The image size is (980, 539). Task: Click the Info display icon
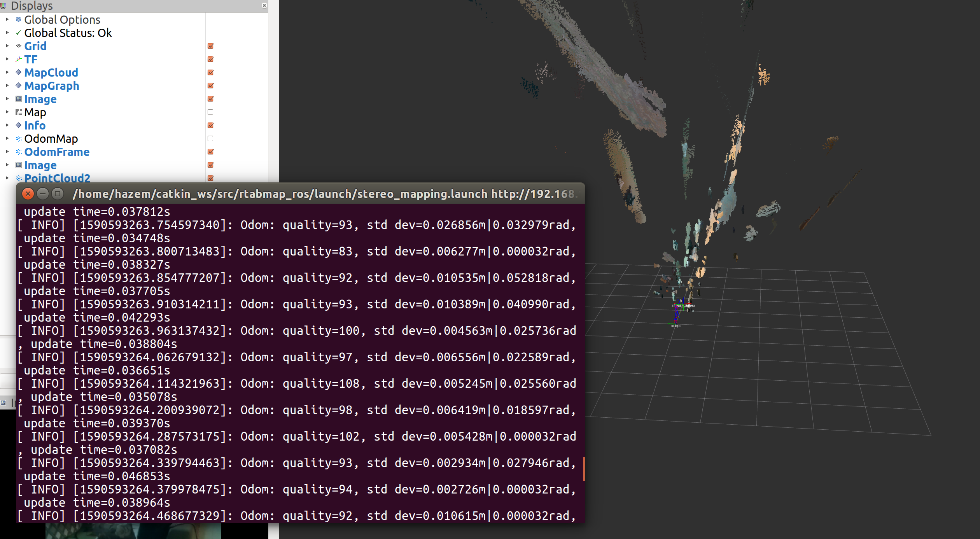click(x=18, y=125)
